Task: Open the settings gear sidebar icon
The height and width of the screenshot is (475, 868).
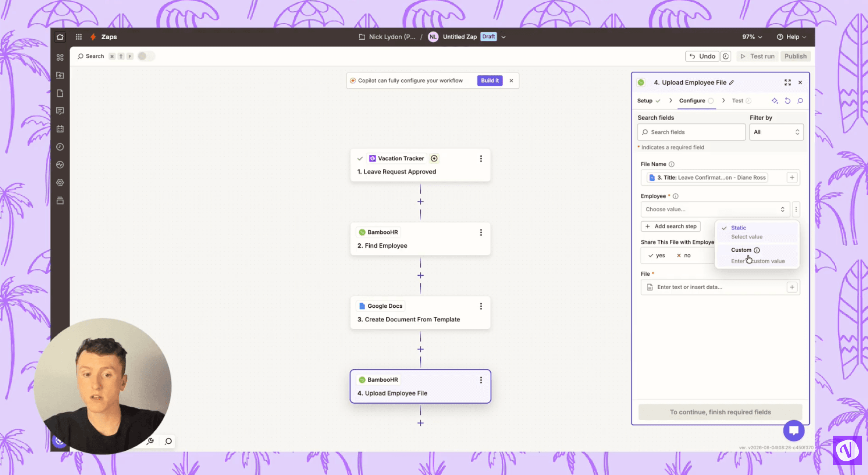Action: [x=60, y=182]
